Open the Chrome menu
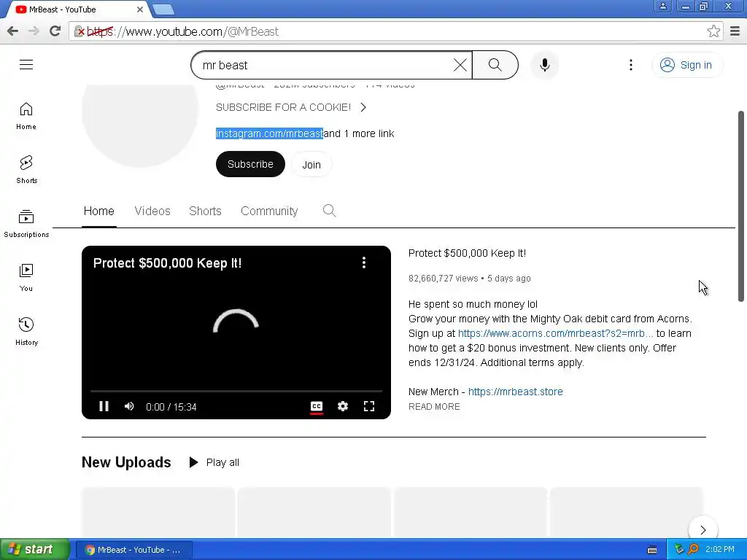Screen dimensions: 747x560 (735, 31)
